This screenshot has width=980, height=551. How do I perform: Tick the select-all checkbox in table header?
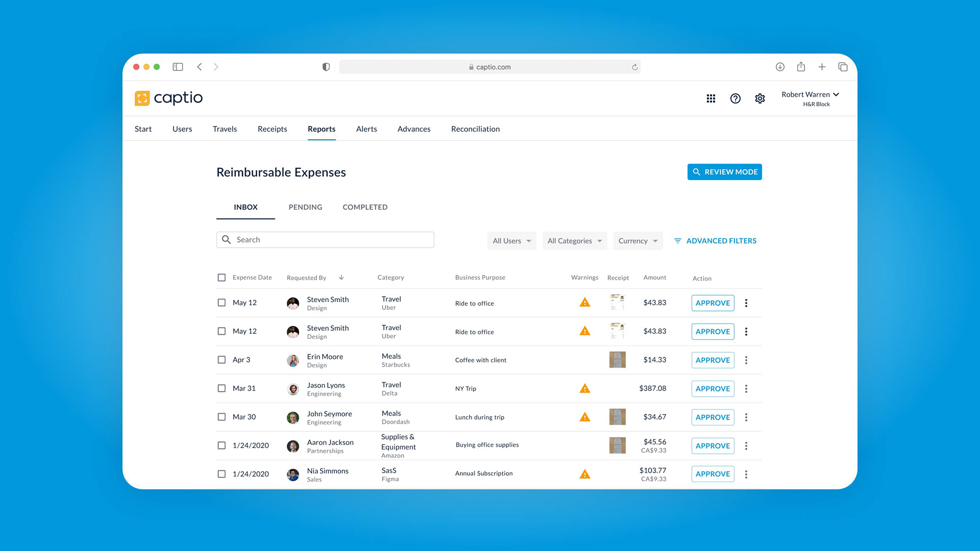pyautogui.click(x=222, y=278)
